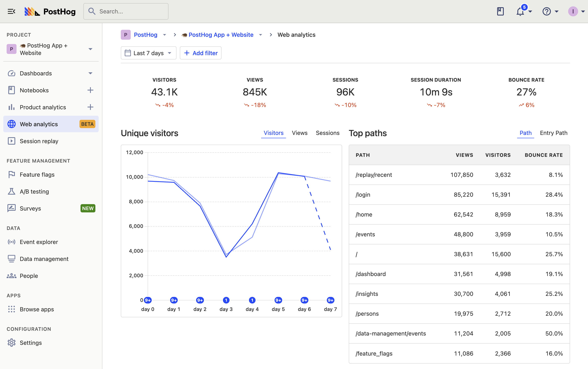Image resolution: width=588 pixels, height=369 pixels.
Task: Open A/B testing
Action: coord(34,191)
